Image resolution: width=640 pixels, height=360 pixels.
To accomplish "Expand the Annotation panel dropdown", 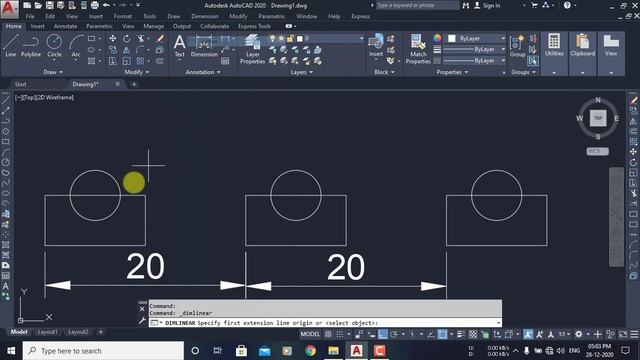I will pos(203,72).
